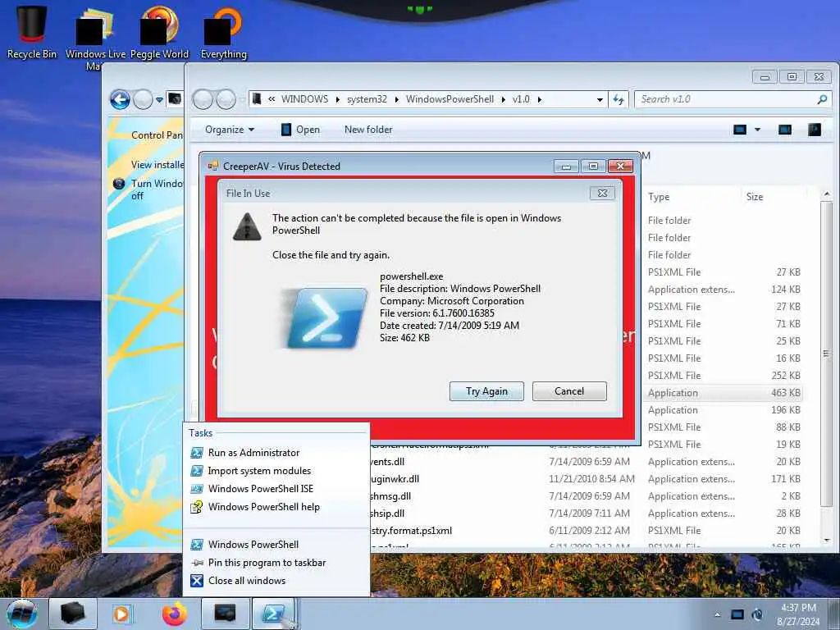Select the file dated 11/21/2010 8:54 AM

point(587,479)
